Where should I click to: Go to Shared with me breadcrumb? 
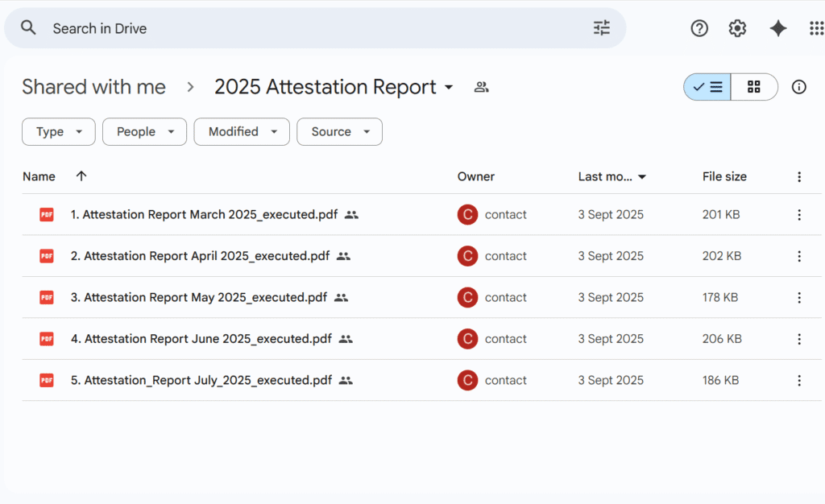(93, 87)
